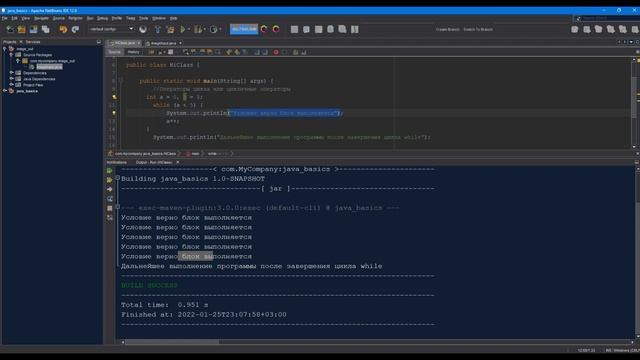Image resolution: width=640 pixels, height=360 pixels.
Task: Expand the Dependencies tree node
Action: pyautogui.click(x=11, y=73)
